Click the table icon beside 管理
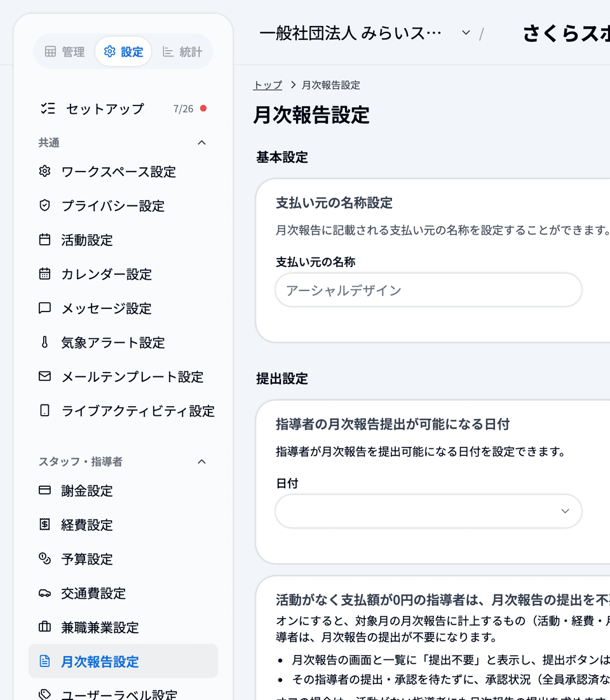This screenshot has width=610, height=700. (x=50, y=51)
